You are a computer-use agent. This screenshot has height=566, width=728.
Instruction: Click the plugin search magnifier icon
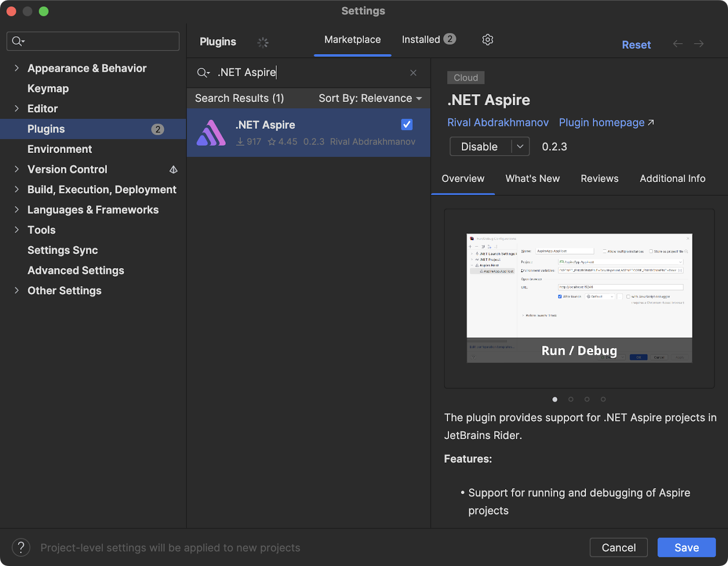(203, 73)
